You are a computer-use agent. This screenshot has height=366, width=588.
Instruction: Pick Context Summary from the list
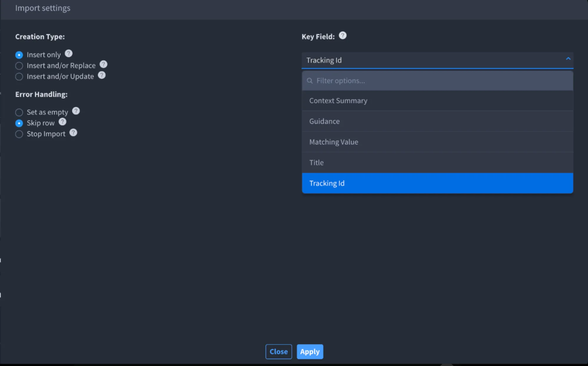[437, 101]
